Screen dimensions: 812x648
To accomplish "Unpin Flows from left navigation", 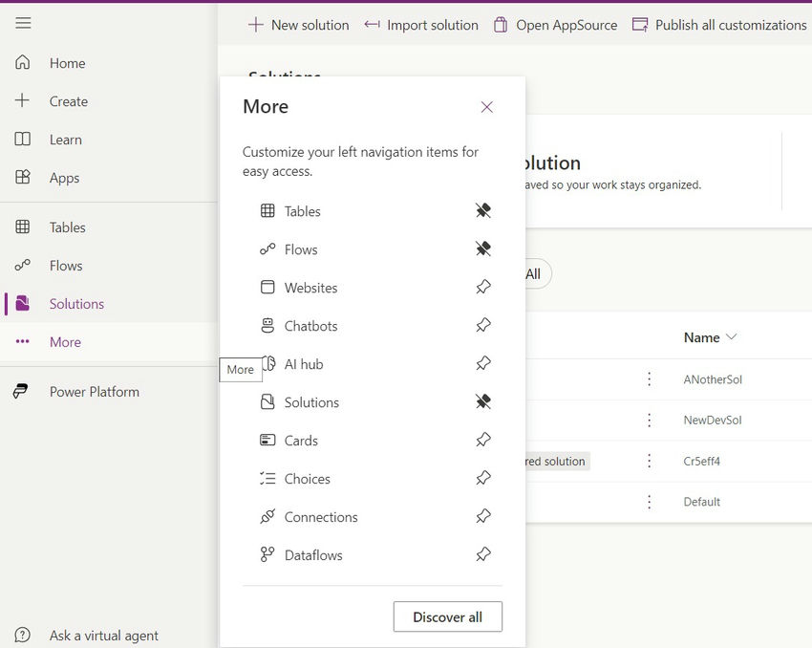I will pyautogui.click(x=483, y=249).
